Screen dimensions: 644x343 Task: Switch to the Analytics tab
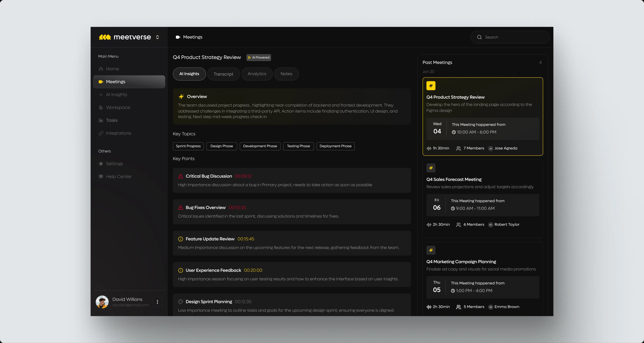click(257, 74)
